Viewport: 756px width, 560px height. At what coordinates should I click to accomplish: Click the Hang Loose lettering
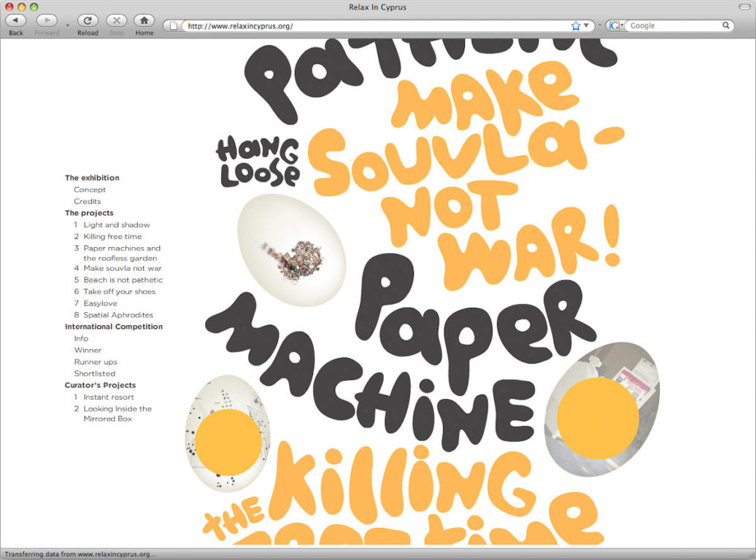[x=258, y=161]
